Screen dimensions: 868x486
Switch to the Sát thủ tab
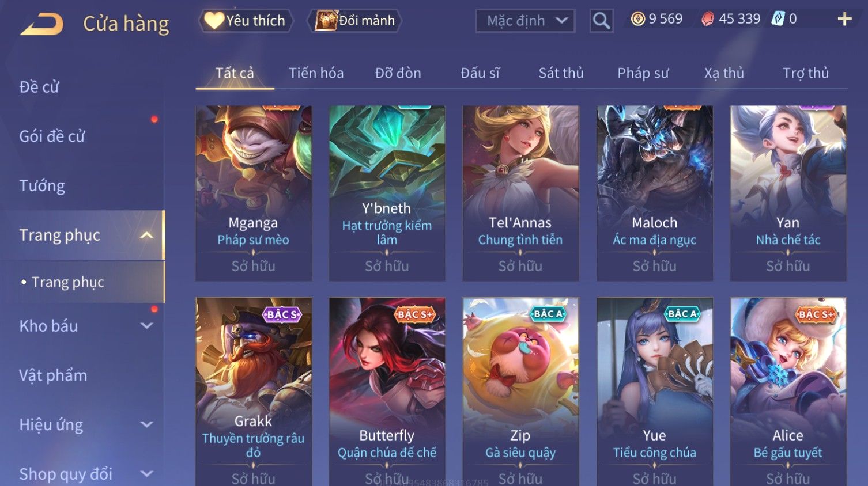(561, 73)
